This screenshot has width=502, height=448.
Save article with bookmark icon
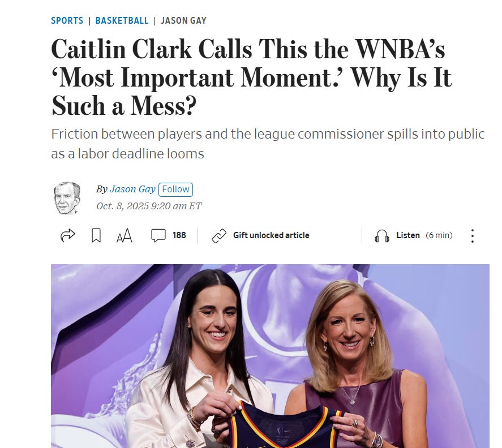point(96,235)
